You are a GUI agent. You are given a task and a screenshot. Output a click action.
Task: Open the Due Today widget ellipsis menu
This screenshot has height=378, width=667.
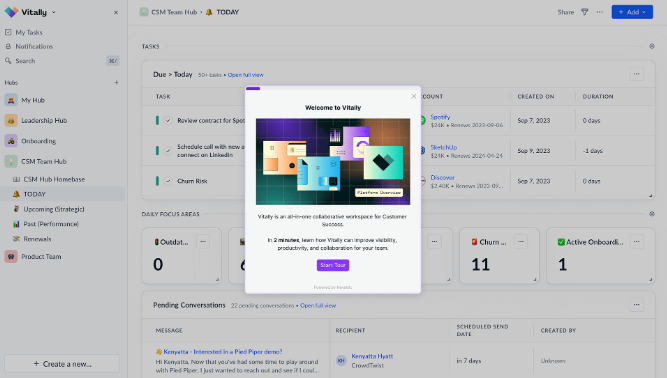tap(636, 74)
